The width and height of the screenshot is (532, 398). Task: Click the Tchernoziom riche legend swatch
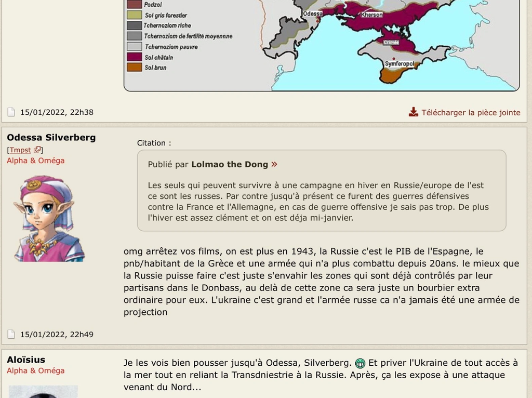coord(134,25)
